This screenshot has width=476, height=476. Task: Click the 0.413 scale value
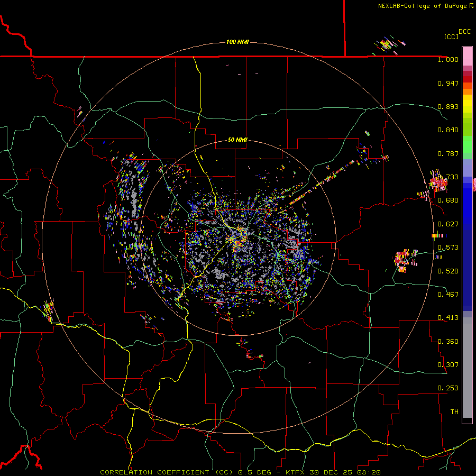(448, 318)
